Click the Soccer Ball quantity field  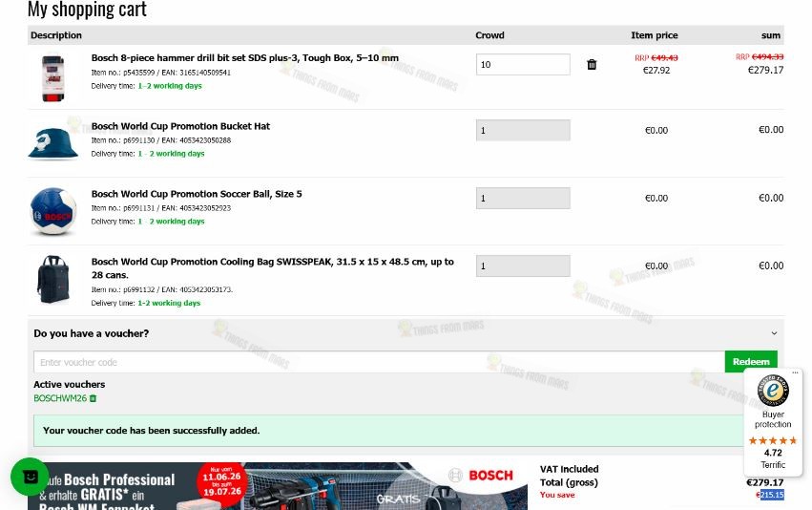[x=523, y=198]
